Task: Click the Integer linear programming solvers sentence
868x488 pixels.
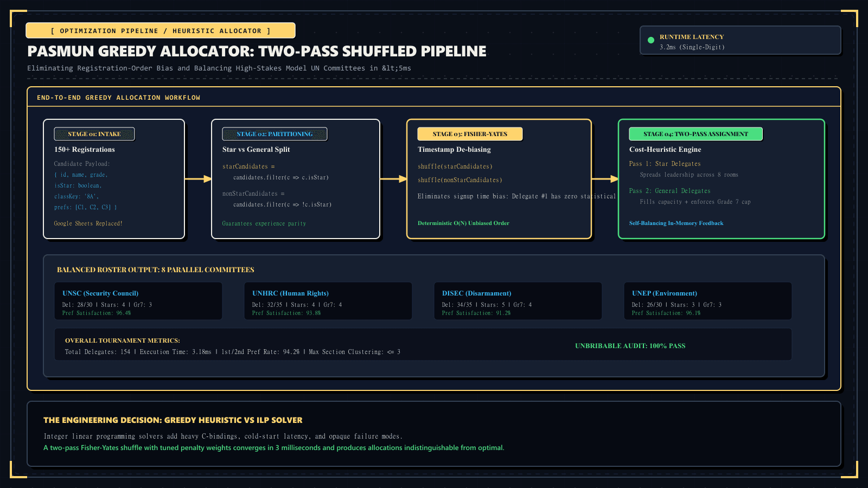Action: pos(223,436)
